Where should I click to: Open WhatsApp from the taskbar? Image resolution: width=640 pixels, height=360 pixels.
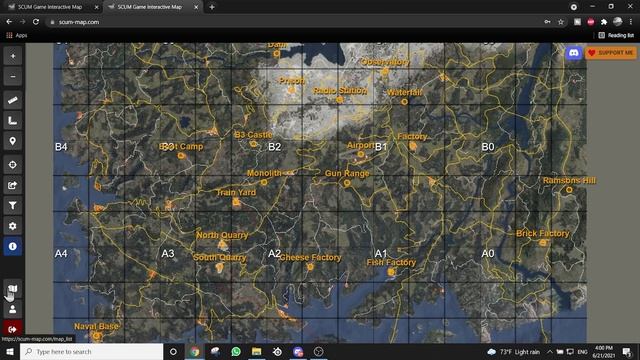(x=236, y=351)
